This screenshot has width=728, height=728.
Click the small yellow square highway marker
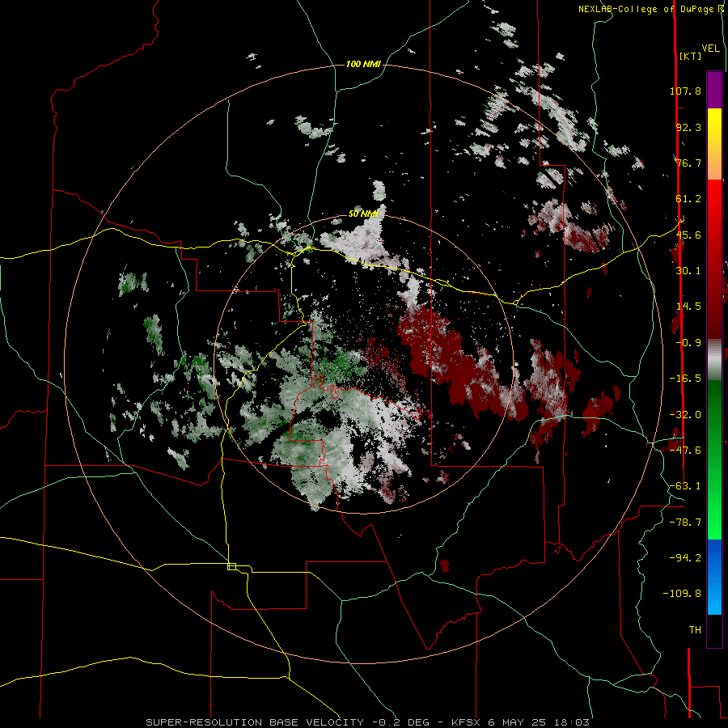tap(231, 566)
